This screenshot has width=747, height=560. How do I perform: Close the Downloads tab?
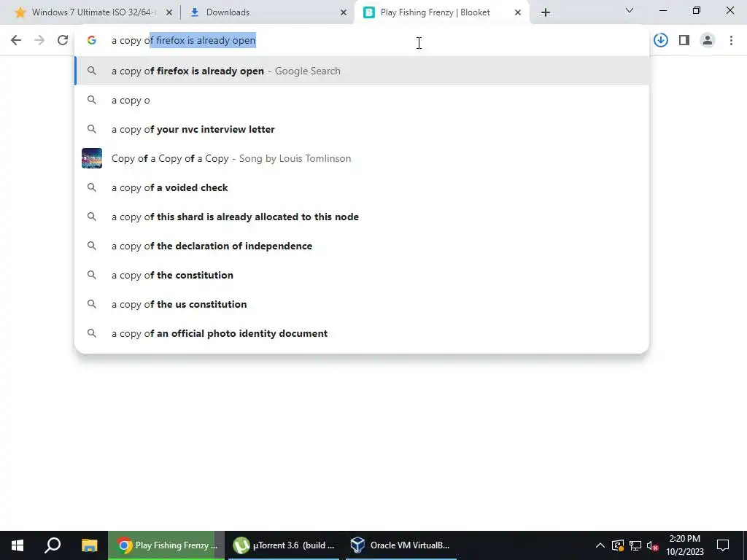pyautogui.click(x=344, y=13)
